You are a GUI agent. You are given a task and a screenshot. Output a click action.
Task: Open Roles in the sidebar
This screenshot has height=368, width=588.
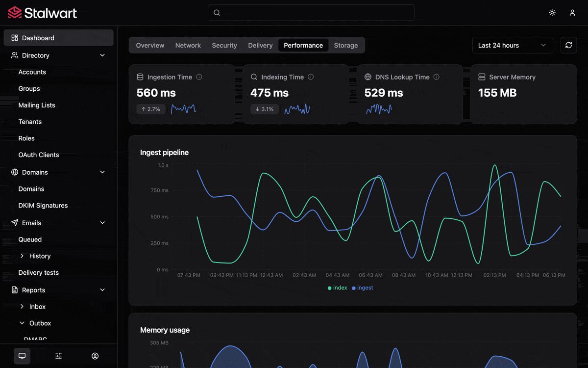point(26,138)
